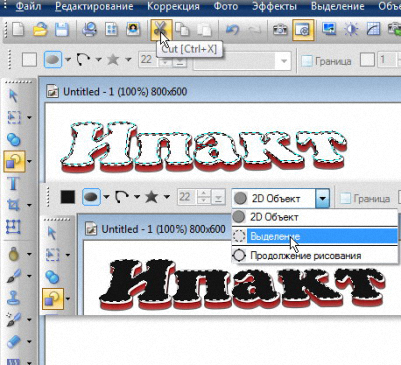Click the Save floppy disk icon

[x=62, y=30]
